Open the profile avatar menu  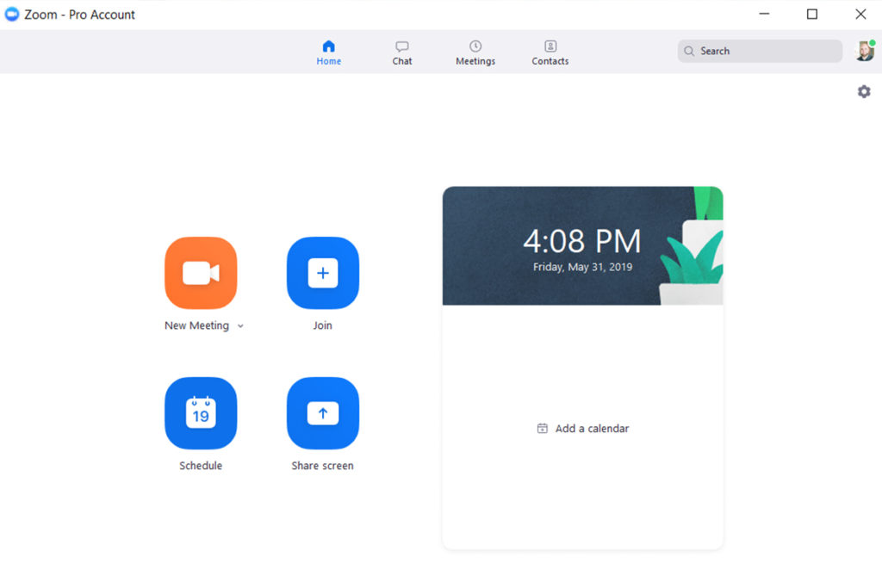(865, 51)
